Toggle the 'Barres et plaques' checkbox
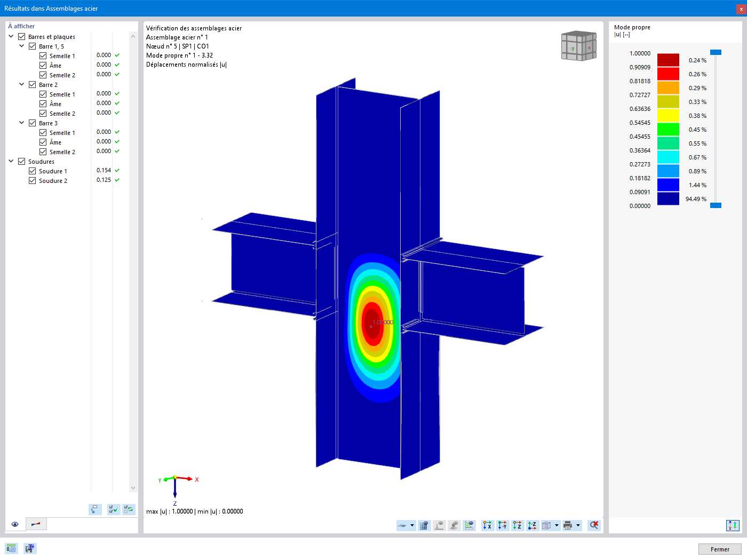The width and height of the screenshot is (747, 560). 22,37
